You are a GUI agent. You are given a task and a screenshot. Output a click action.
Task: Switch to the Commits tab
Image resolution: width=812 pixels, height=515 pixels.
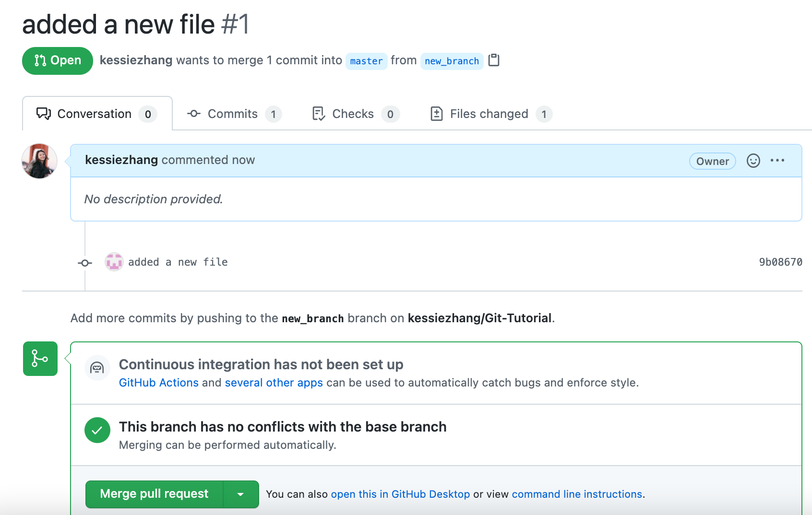233,114
